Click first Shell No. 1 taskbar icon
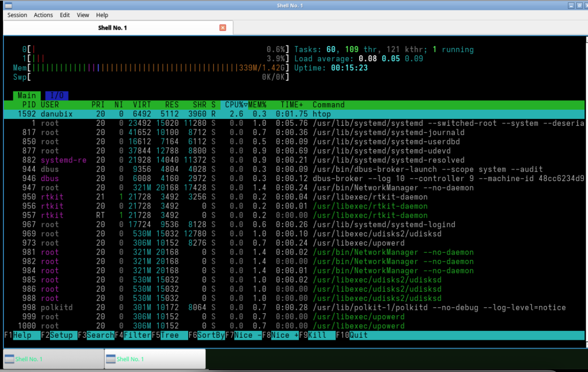The width and height of the screenshot is (588, 372). tap(10, 359)
